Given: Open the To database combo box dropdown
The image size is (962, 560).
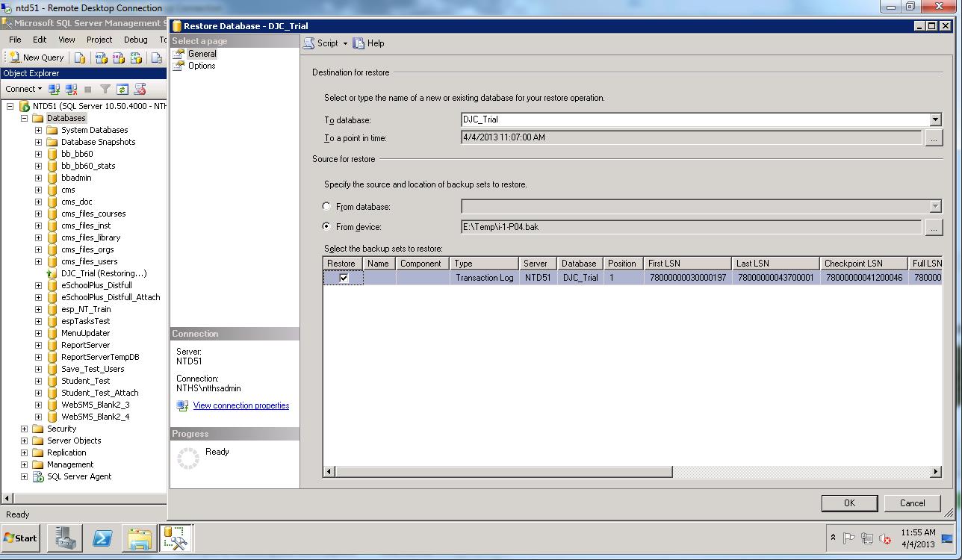Looking at the screenshot, I should click(x=935, y=119).
